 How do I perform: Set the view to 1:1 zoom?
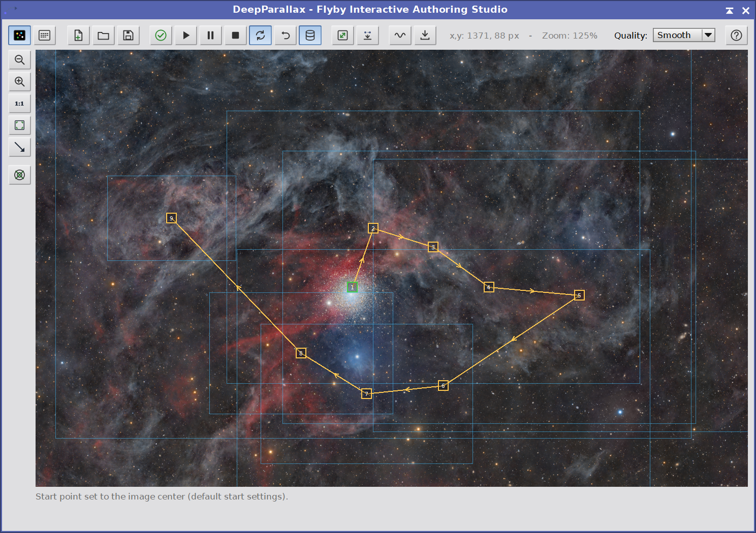[20, 104]
